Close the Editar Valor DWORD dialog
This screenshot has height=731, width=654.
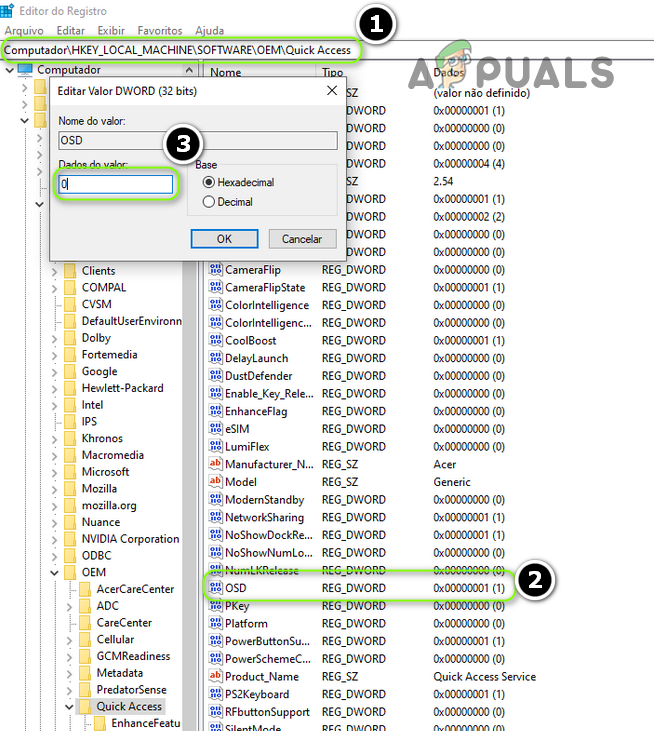coord(332,90)
